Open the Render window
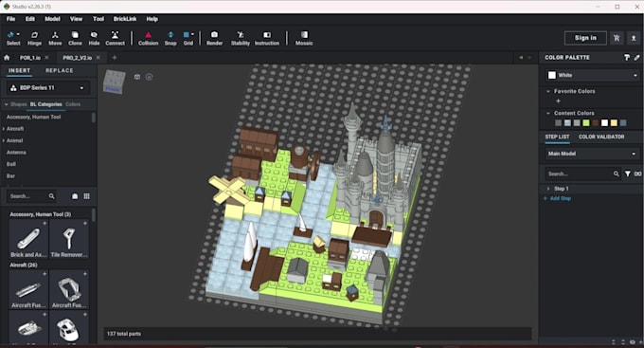Image resolution: width=644 pixels, height=348 pixels. (x=214, y=38)
